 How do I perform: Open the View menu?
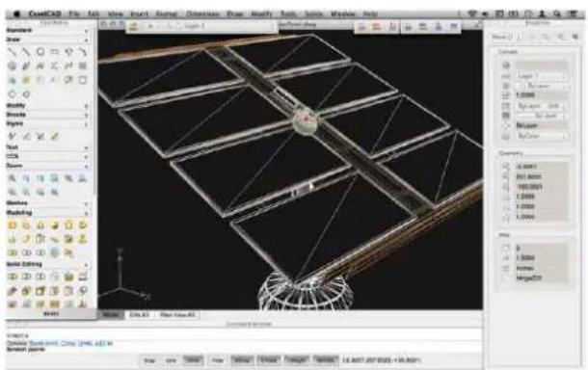point(115,13)
